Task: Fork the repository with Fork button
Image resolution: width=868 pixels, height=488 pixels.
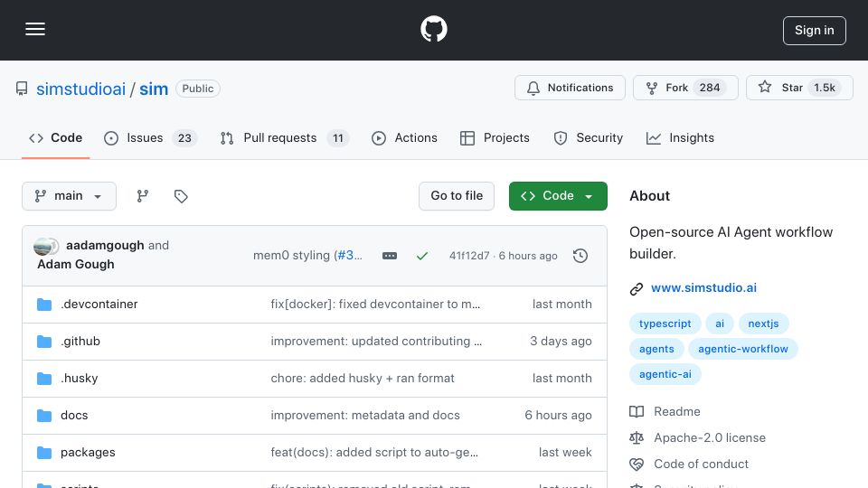Action: [x=685, y=88]
